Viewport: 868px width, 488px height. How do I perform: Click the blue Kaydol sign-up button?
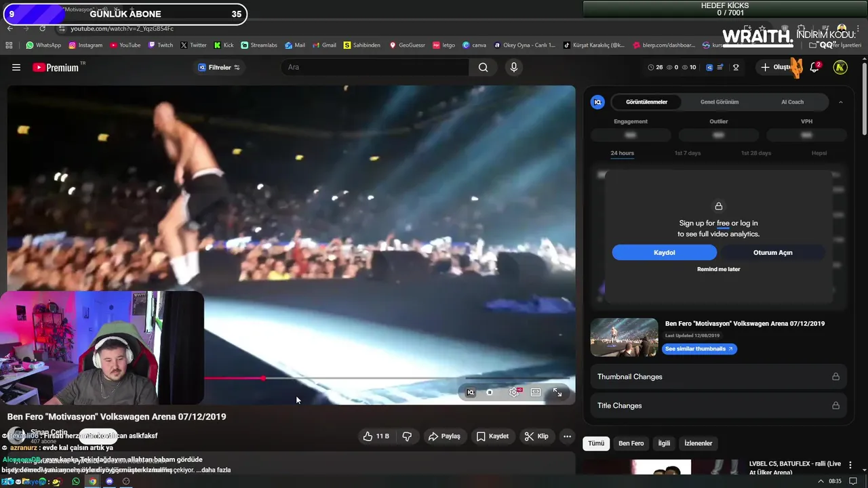click(665, 253)
